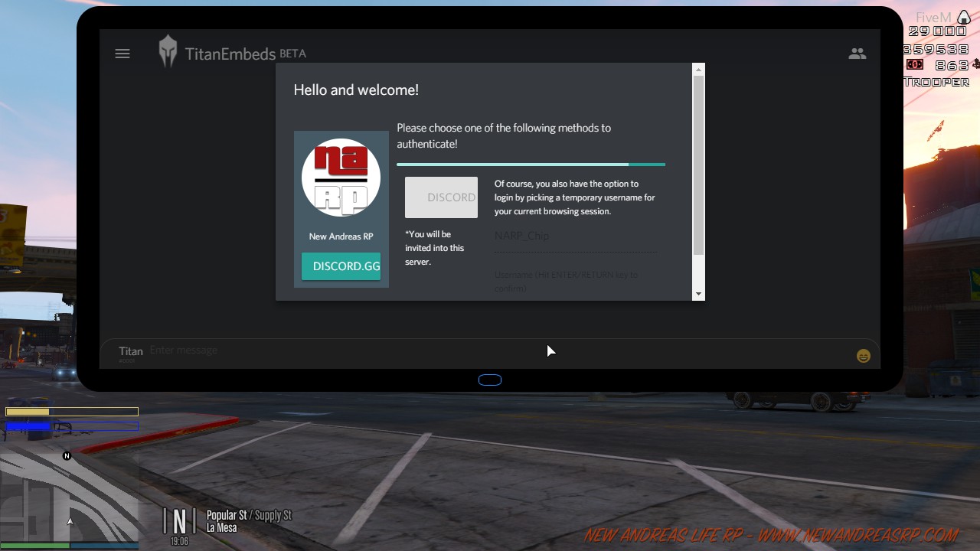Click the dialog scrollbar up arrow
Viewport: 980px width, 551px height.
[x=698, y=70]
